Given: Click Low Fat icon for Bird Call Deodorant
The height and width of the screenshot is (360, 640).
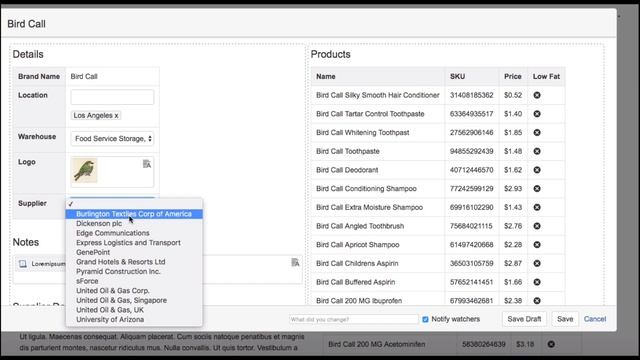Looking at the screenshot, I should click(537, 170).
